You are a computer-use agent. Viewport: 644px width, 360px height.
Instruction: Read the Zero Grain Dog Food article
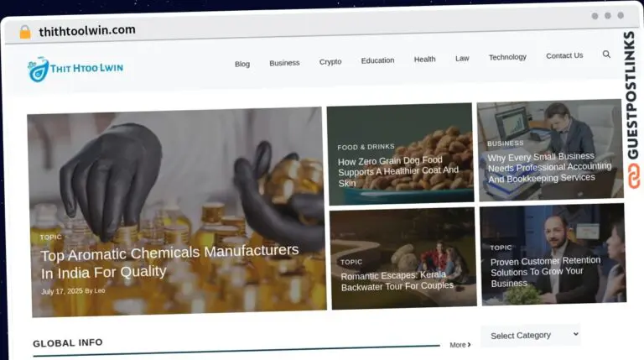398,171
